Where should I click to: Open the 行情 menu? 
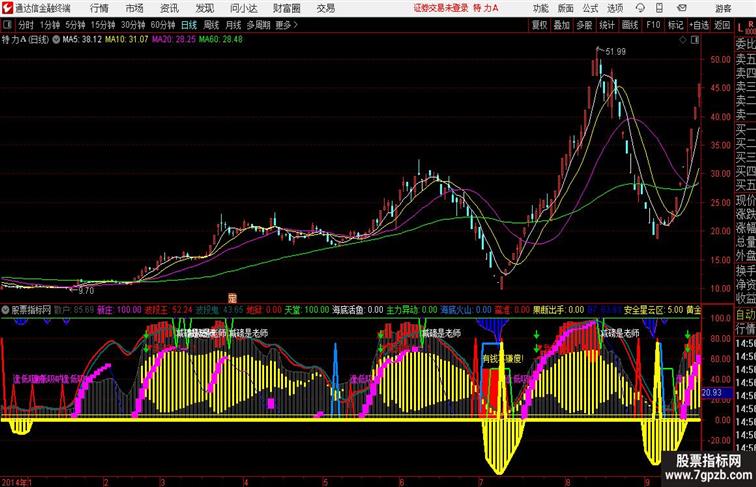coord(99,8)
